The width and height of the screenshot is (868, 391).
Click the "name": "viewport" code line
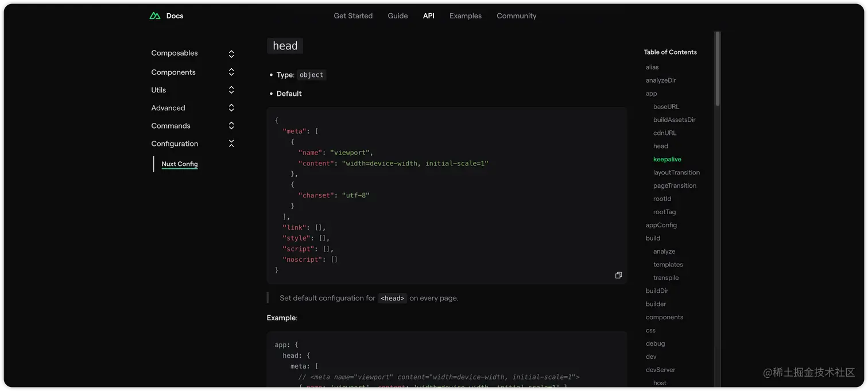pos(336,153)
